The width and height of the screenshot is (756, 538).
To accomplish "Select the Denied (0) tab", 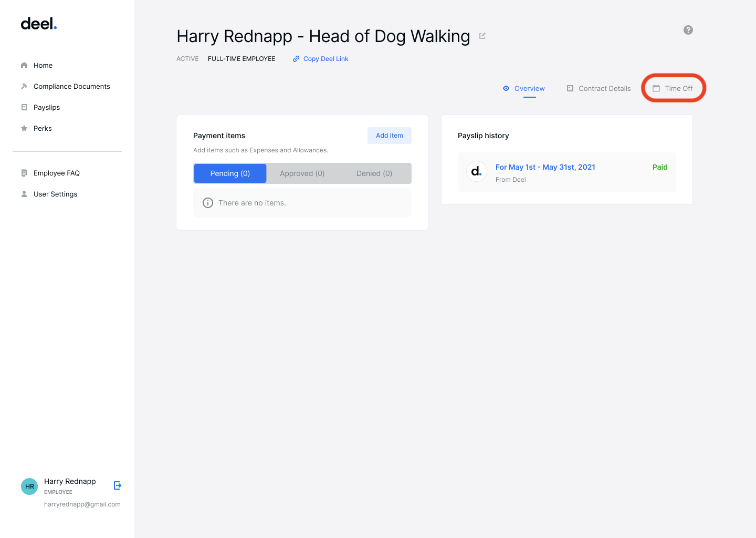I will 374,173.
